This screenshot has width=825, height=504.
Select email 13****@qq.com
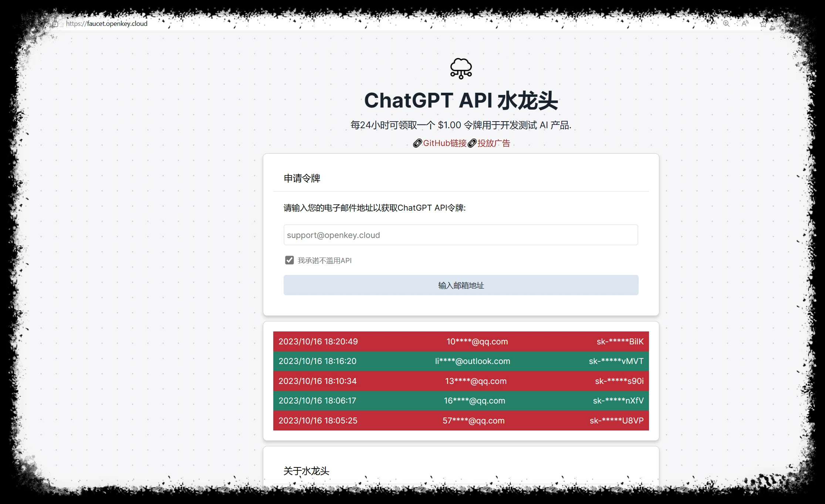pyautogui.click(x=476, y=381)
